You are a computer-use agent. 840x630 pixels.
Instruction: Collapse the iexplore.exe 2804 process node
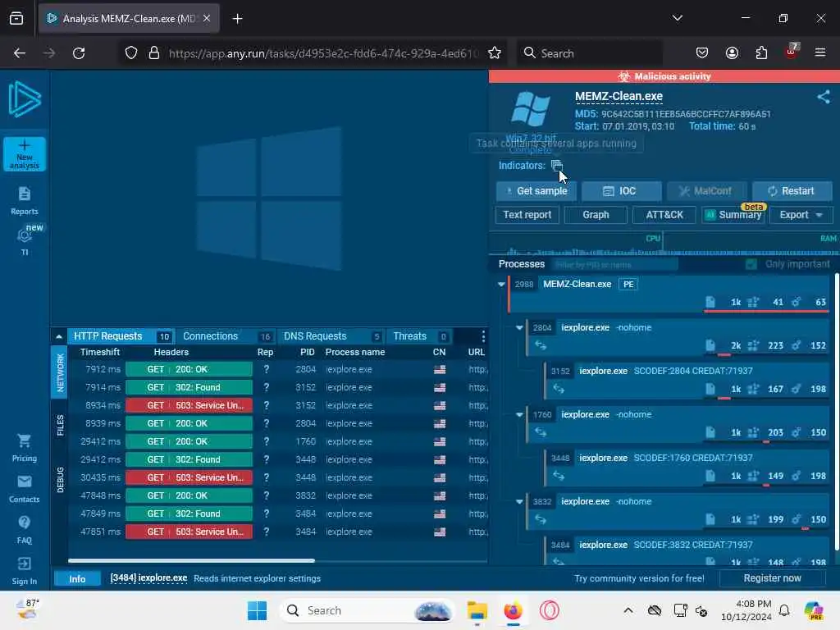coord(519,327)
